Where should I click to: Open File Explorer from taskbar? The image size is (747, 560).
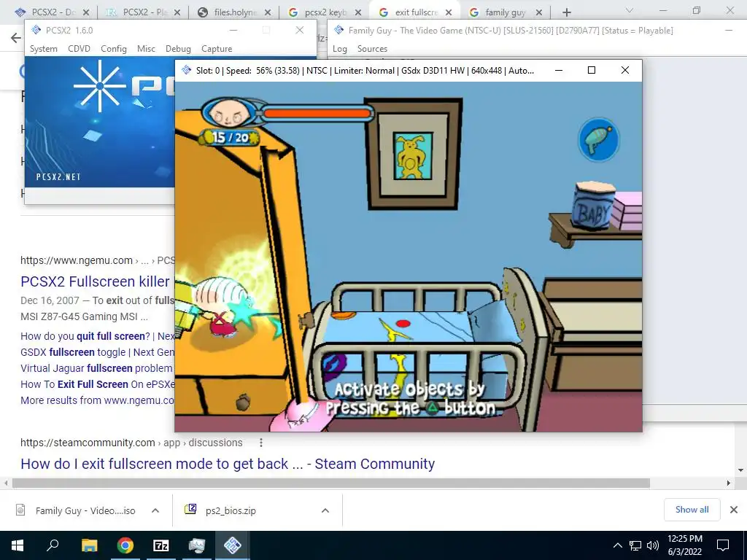click(x=89, y=545)
